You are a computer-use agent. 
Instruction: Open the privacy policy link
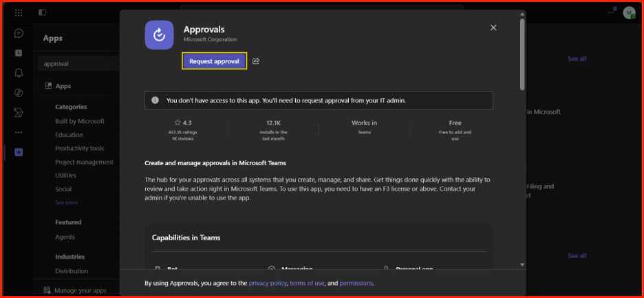pyautogui.click(x=268, y=283)
